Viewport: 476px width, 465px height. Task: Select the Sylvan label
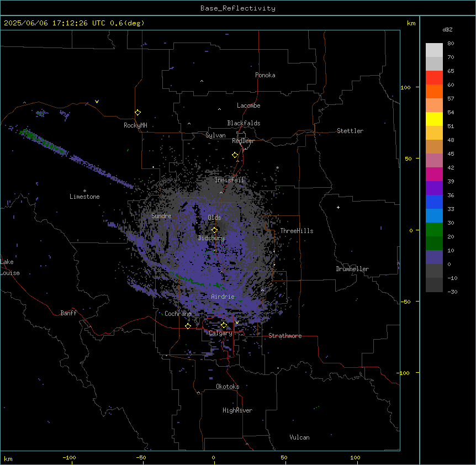click(x=215, y=135)
